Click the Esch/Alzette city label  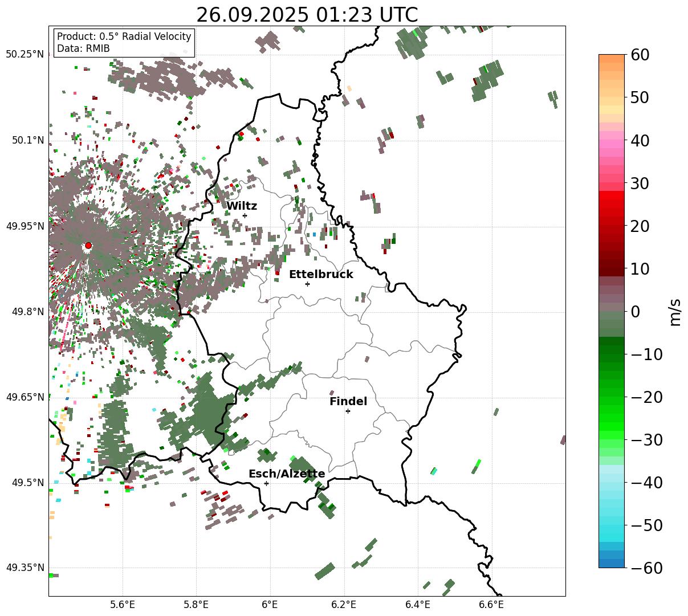(x=287, y=474)
